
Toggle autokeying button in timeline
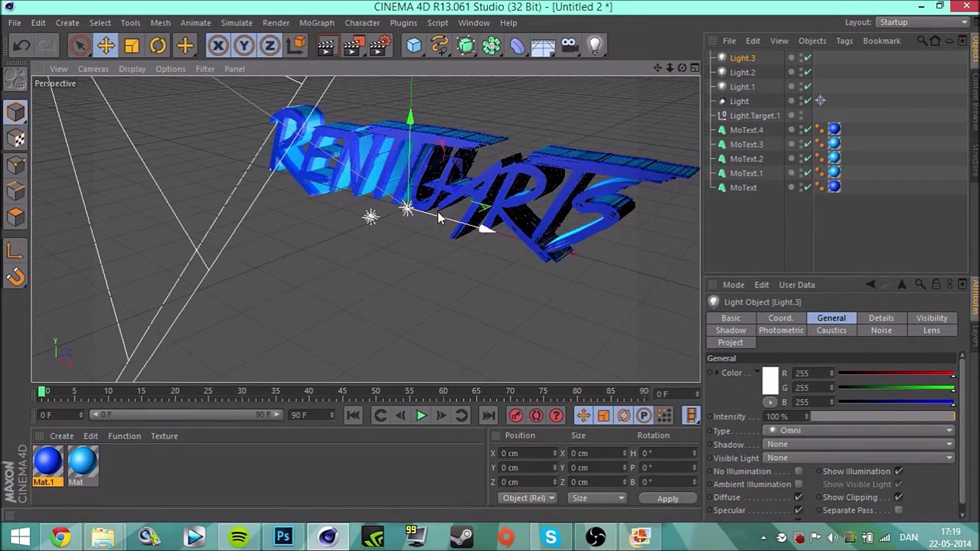pyautogui.click(x=536, y=416)
